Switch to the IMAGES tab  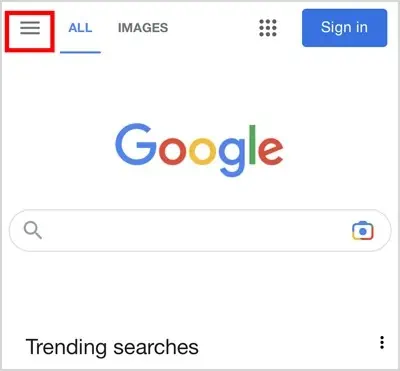(143, 28)
